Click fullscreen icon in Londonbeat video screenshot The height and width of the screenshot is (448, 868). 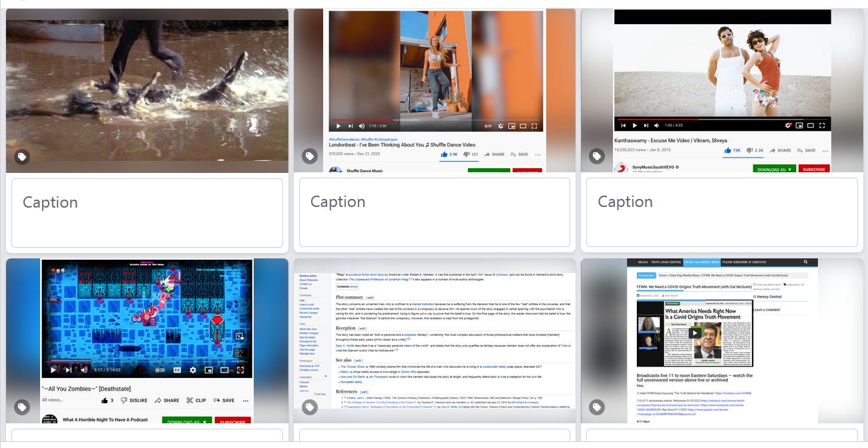click(x=535, y=126)
